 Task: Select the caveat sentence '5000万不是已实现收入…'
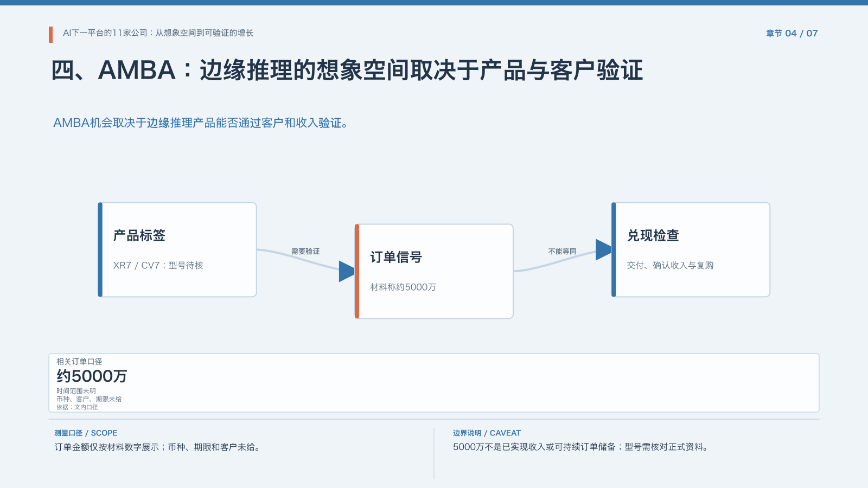(x=582, y=447)
